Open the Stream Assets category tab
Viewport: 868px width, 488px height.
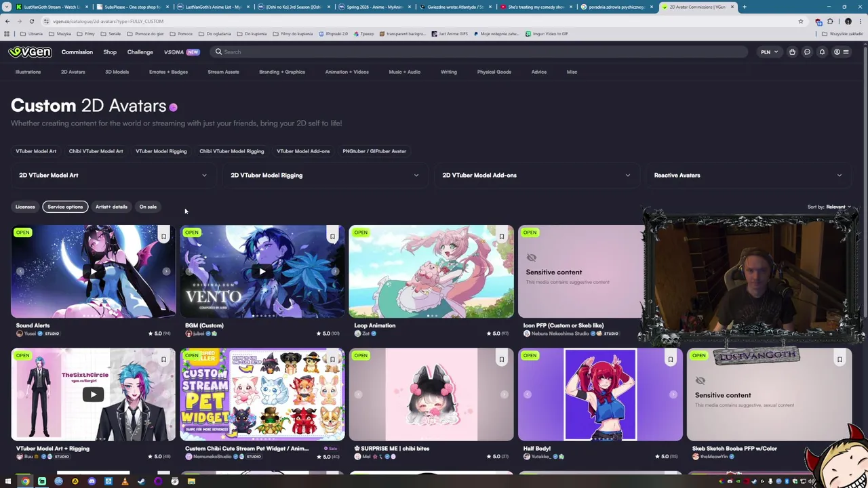coord(223,72)
